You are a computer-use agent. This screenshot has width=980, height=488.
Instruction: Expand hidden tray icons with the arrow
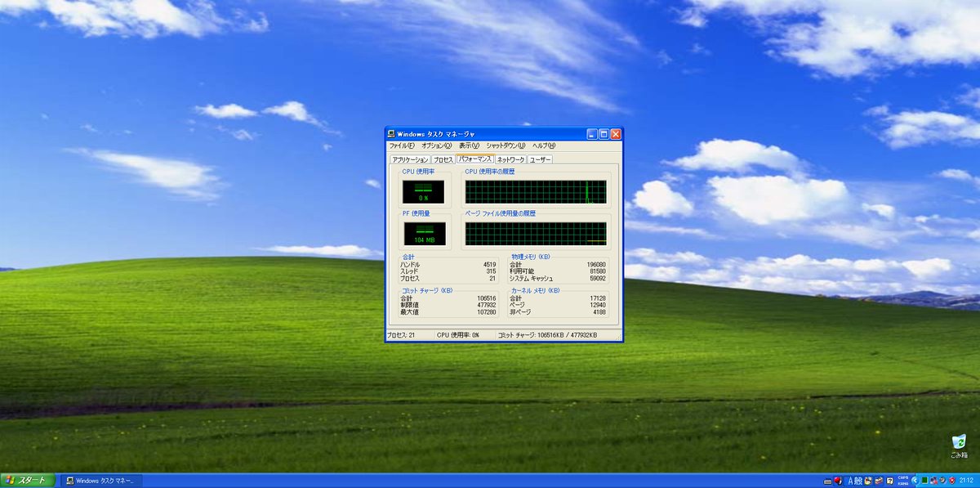915,481
